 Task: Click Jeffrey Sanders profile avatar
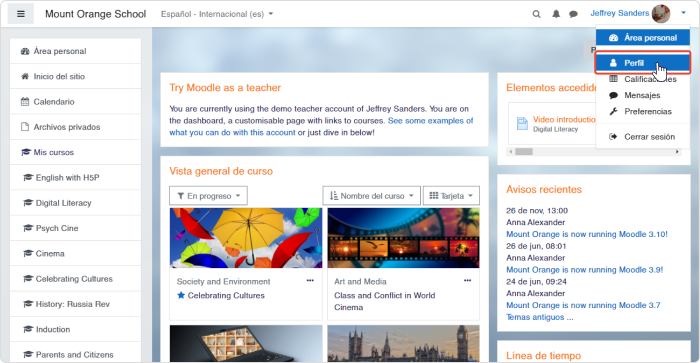click(x=661, y=14)
